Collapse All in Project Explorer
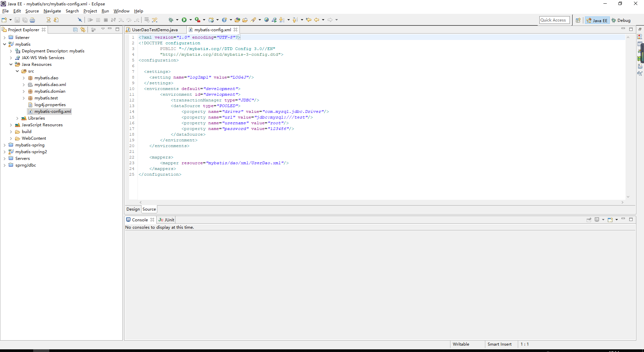The height and width of the screenshot is (352, 644). click(x=75, y=30)
